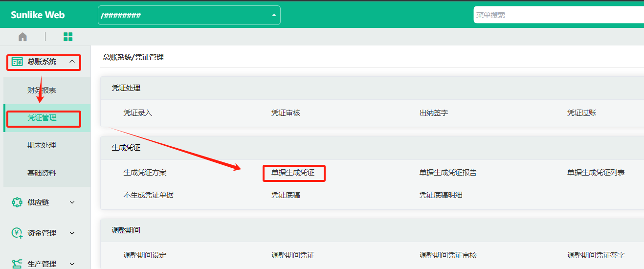Click the 调整期间 section header

126,230
